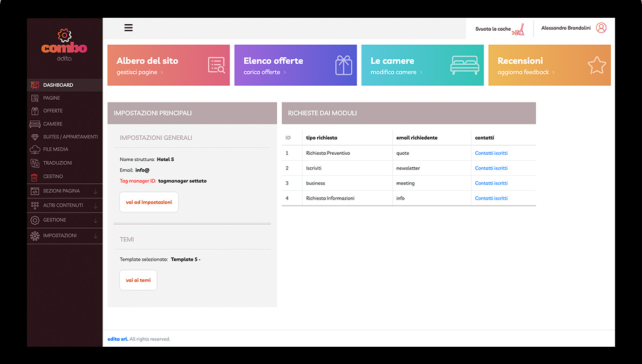
Task: Click the 'Richiesta Informazioni' table cell
Action: coord(330,198)
